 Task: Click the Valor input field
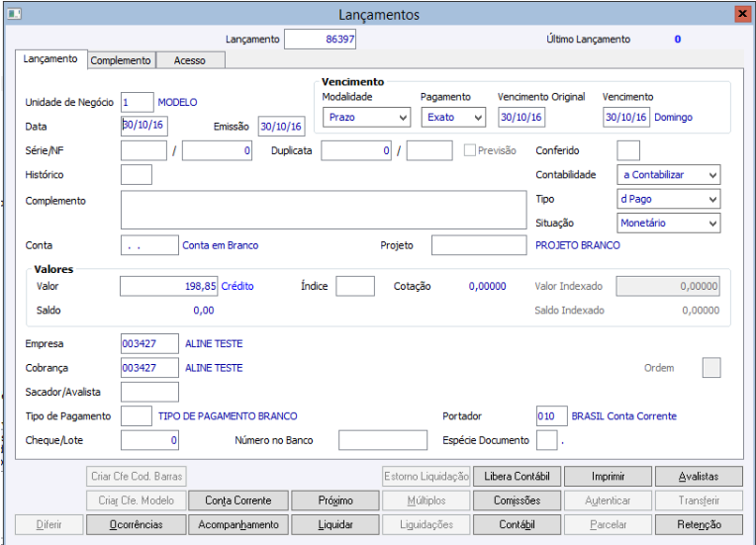pos(168,286)
